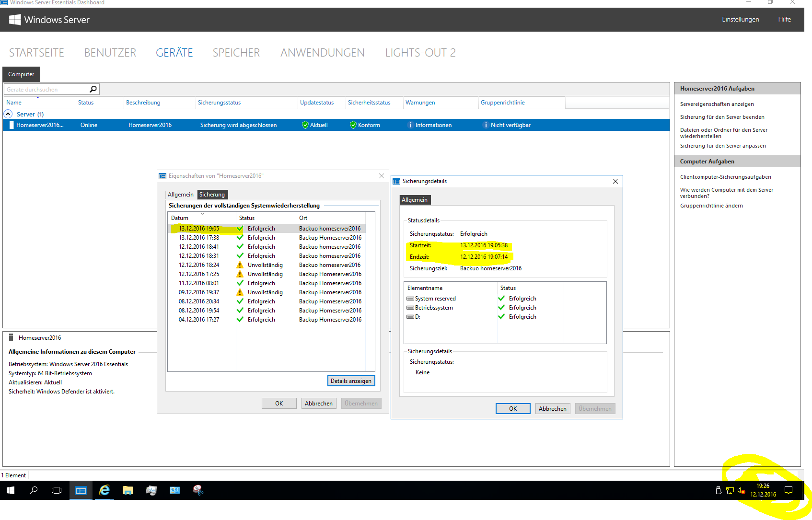This screenshot has height=520, width=812.
Task: Open the BENUTZER navigation tab
Action: point(110,53)
